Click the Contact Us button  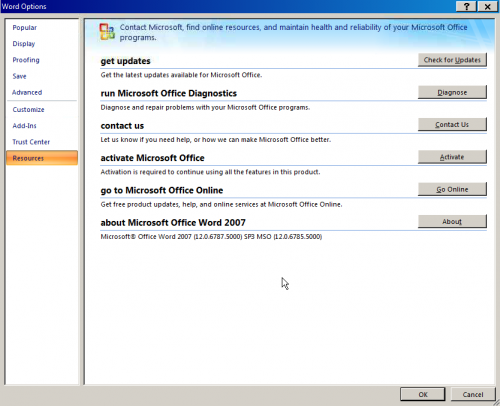[x=452, y=124]
